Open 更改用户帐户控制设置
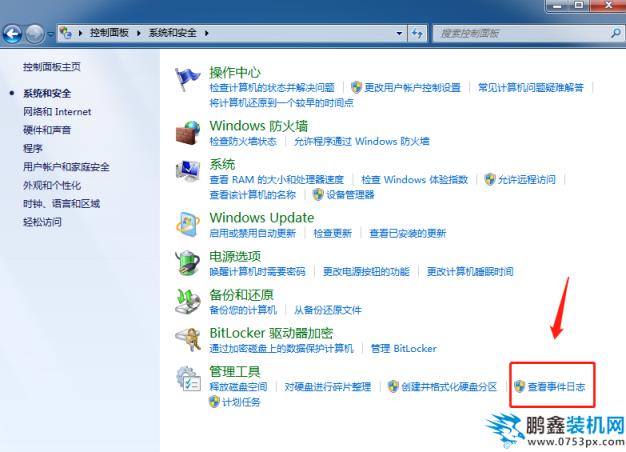Image resolution: width=626 pixels, height=452 pixels. click(x=412, y=87)
